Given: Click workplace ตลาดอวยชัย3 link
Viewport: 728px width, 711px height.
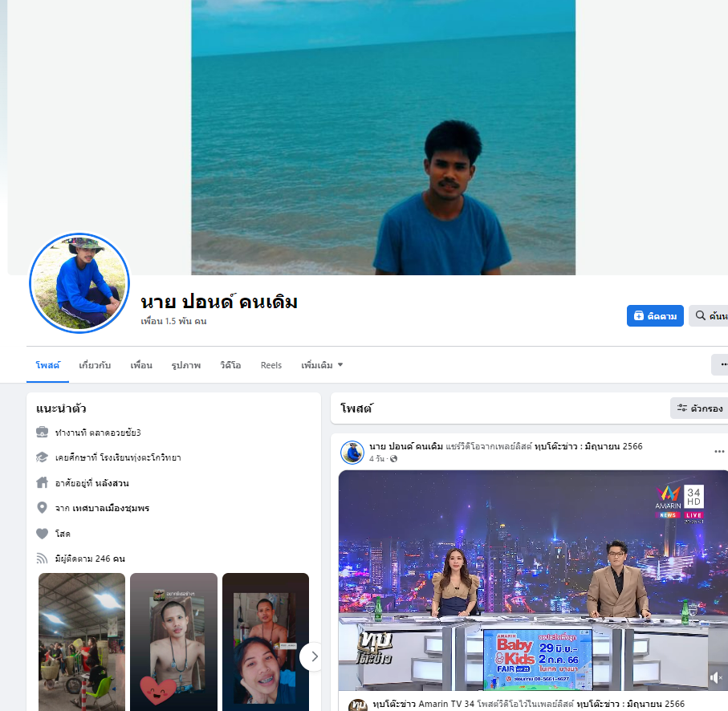Looking at the screenshot, I should (x=115, y=433).
